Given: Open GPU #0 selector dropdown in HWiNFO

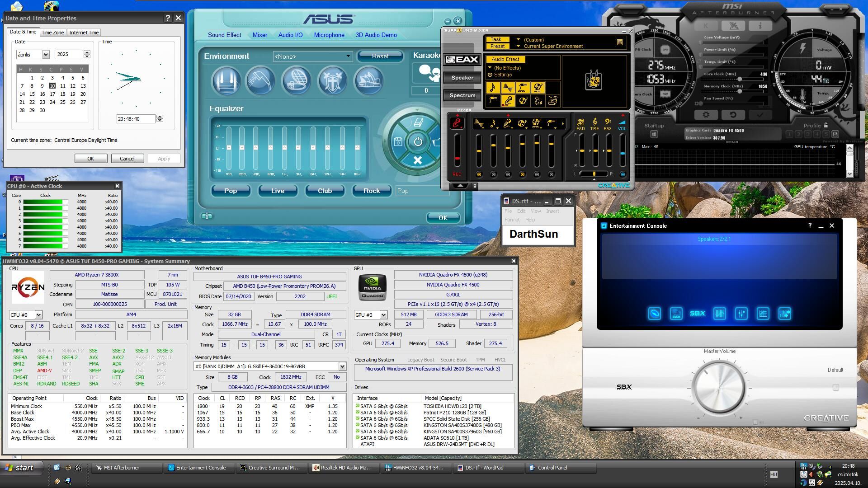Looking at the screenshot, I should pyautogui.click(x=383, y=314).
